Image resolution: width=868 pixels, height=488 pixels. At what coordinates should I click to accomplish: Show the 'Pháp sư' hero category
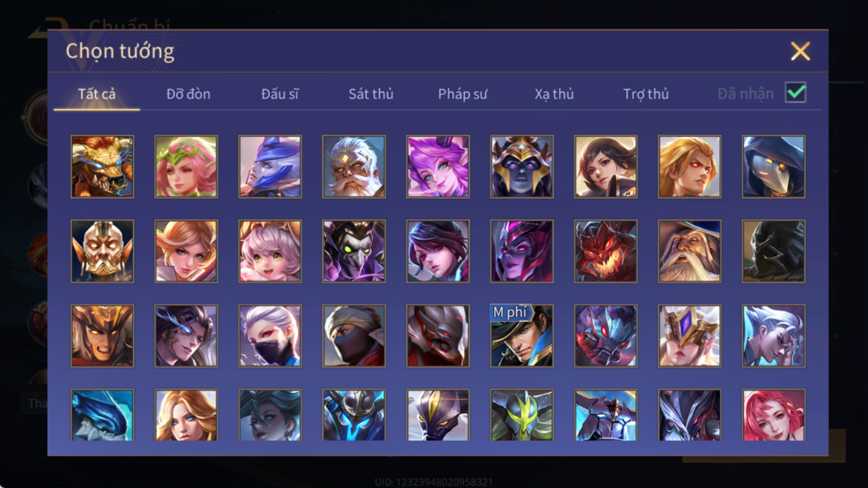click(463, 94)
